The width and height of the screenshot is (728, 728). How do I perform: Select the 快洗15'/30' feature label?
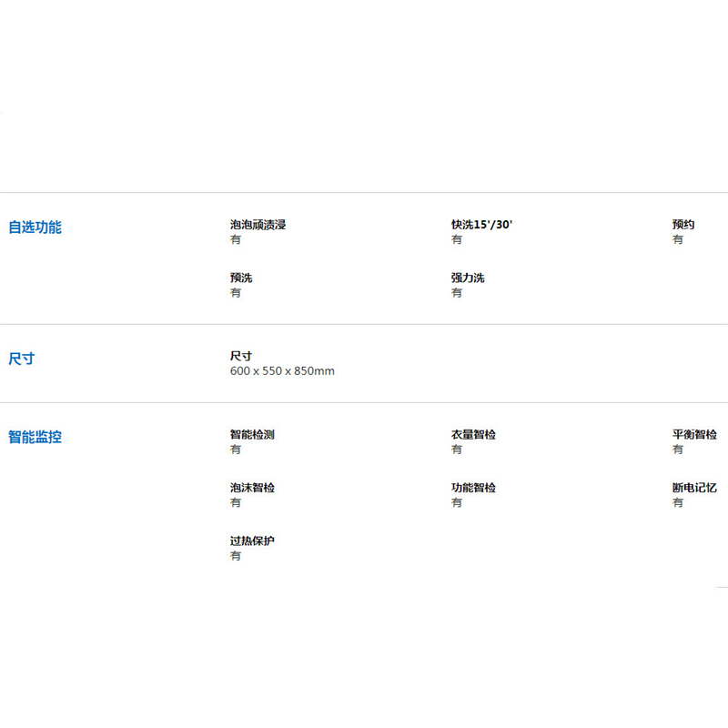click(x=481, y=225)
